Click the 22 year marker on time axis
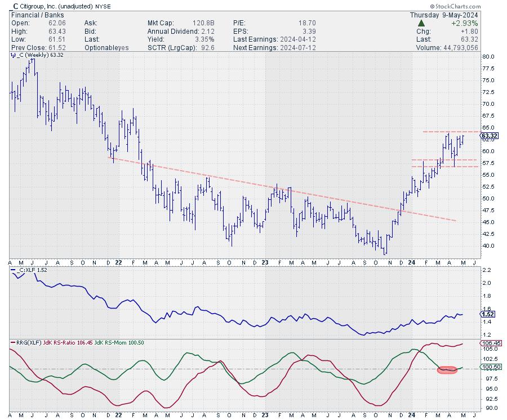507x420 pixels. [120, 262]
